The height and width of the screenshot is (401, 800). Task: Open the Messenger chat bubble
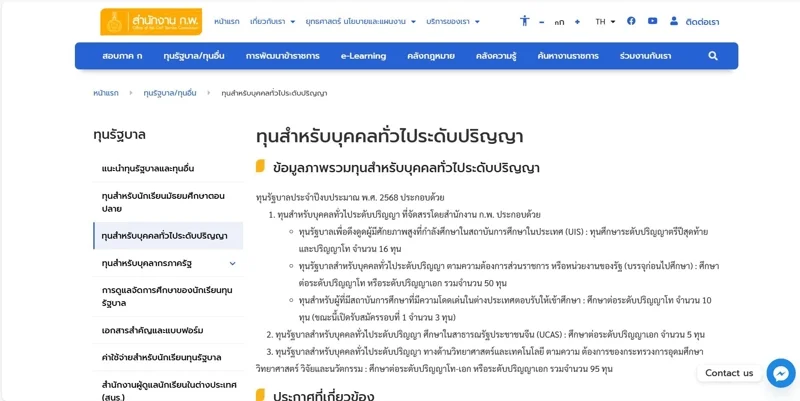tap(781, 373)
